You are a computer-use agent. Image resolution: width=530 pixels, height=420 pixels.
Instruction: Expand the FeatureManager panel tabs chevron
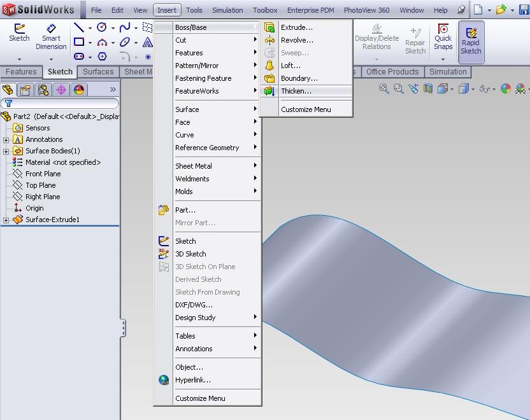click(x=113, y=90)
